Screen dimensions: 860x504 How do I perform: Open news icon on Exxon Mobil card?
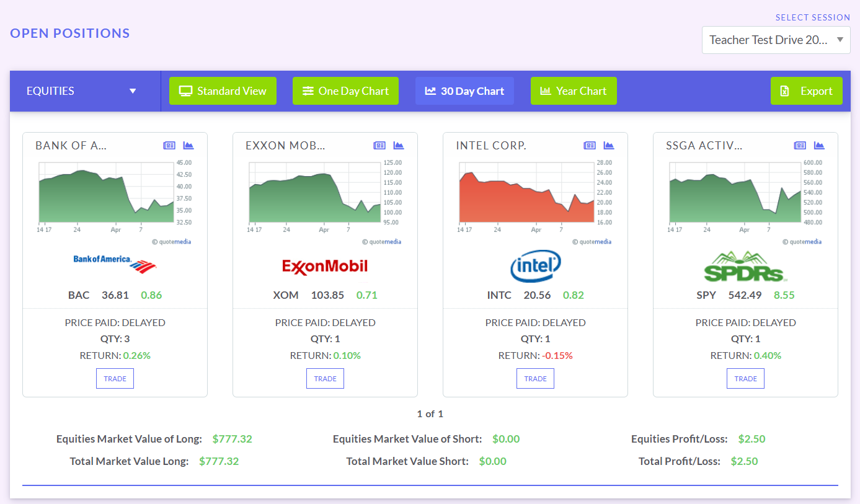click(x=379, y=146)
